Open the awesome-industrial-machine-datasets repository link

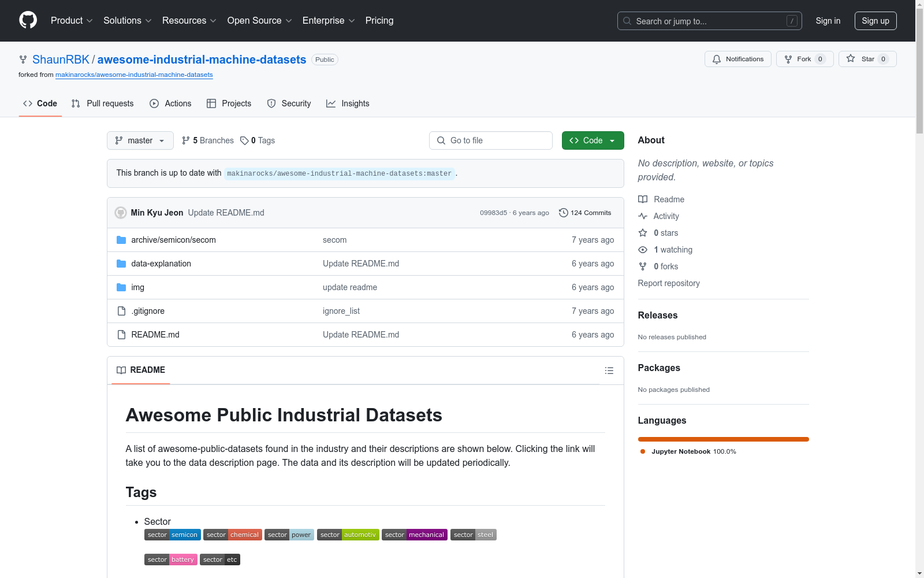pyautogui.click(x=202, y=60)
